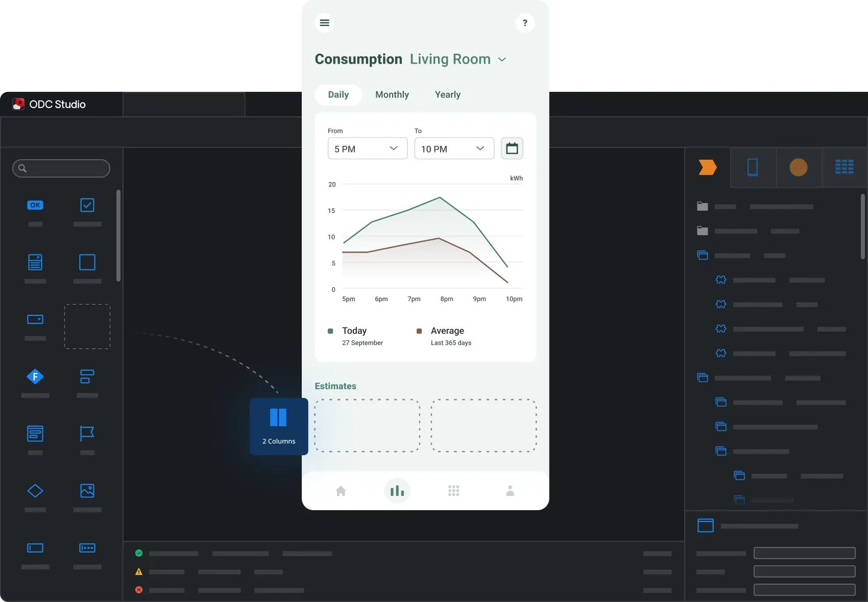Open the hamburger menu in app preview

coord(324,22)
